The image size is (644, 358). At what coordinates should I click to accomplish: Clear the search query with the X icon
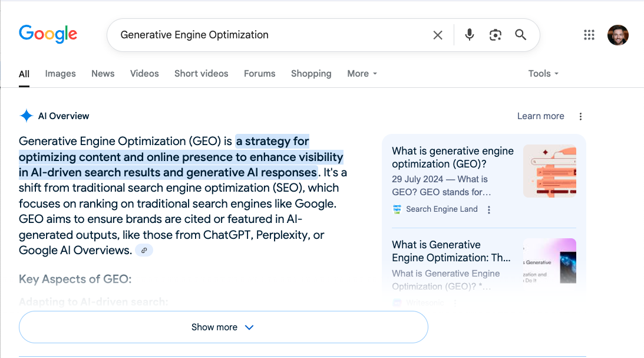point(438,35)
